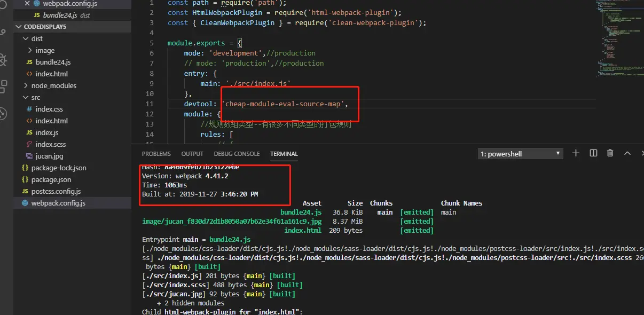Click the line 'mode: development' in editor

pos(250,53)
